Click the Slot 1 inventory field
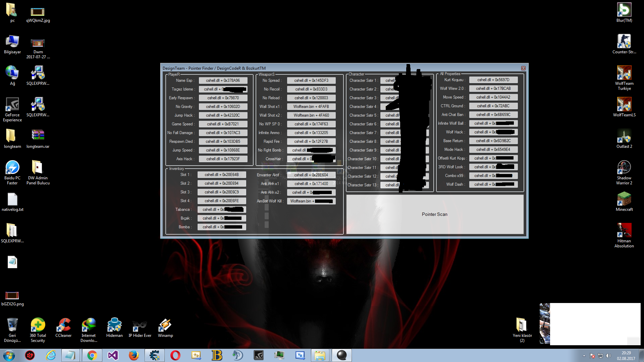Image resolution: width=644 pixels, height=362 pixels. click(x=222, y=175)
